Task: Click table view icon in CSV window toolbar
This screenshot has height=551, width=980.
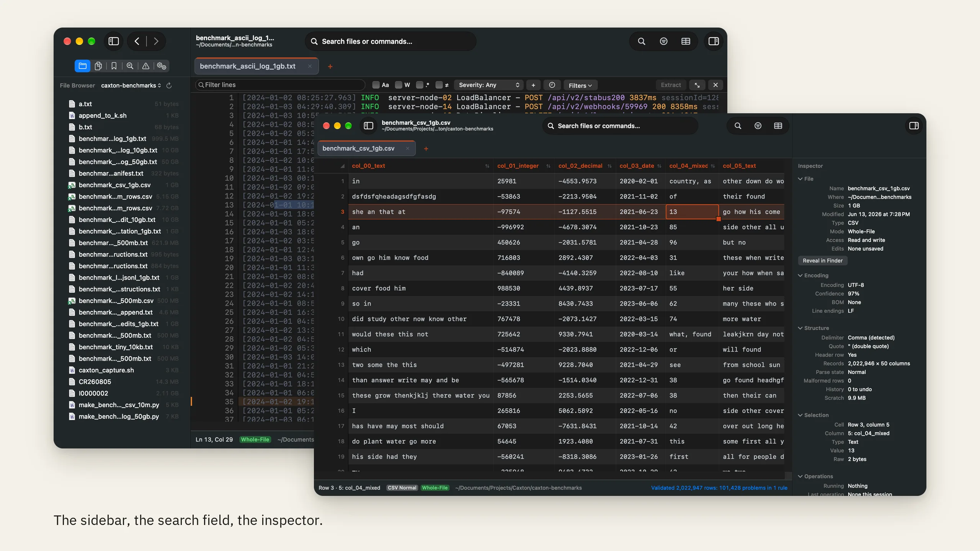Action: (x=778, y=126)
